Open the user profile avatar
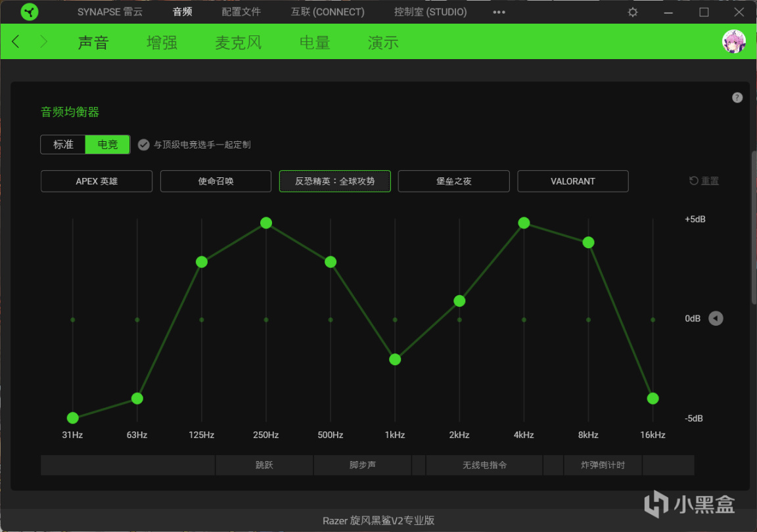 point(734,41)
